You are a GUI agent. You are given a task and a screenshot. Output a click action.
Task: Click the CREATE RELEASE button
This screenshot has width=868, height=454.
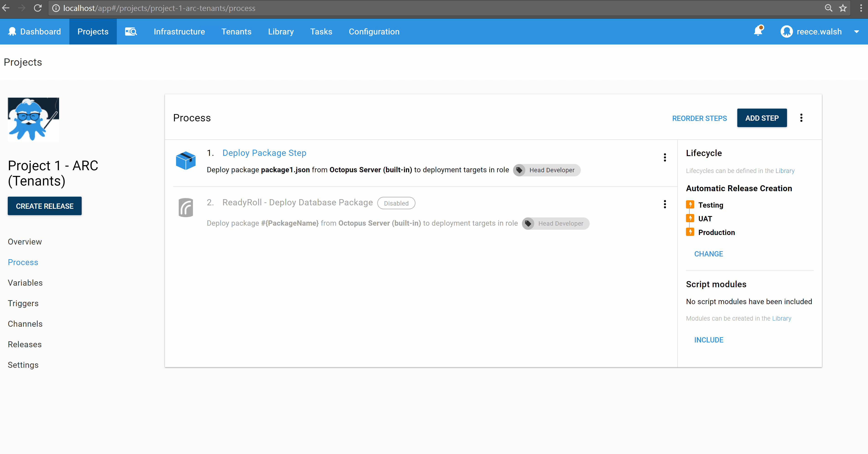[x=44, y=206]
